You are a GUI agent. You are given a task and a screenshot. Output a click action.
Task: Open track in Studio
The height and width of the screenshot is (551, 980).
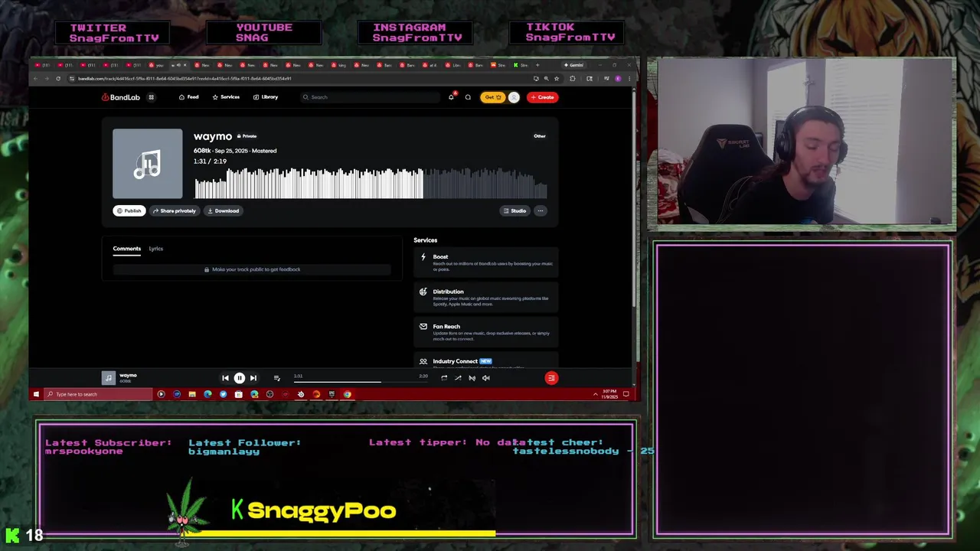(x=514, y=210)
